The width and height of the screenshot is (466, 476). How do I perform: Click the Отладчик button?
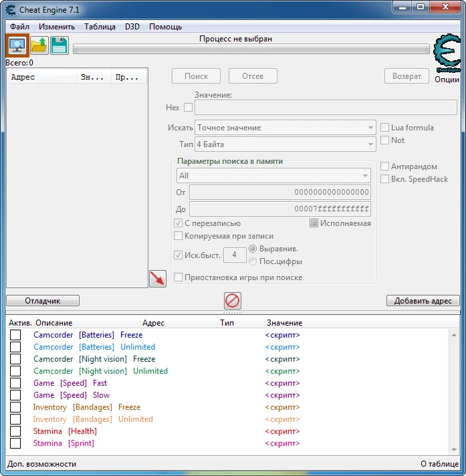click(x=43, y=301)
